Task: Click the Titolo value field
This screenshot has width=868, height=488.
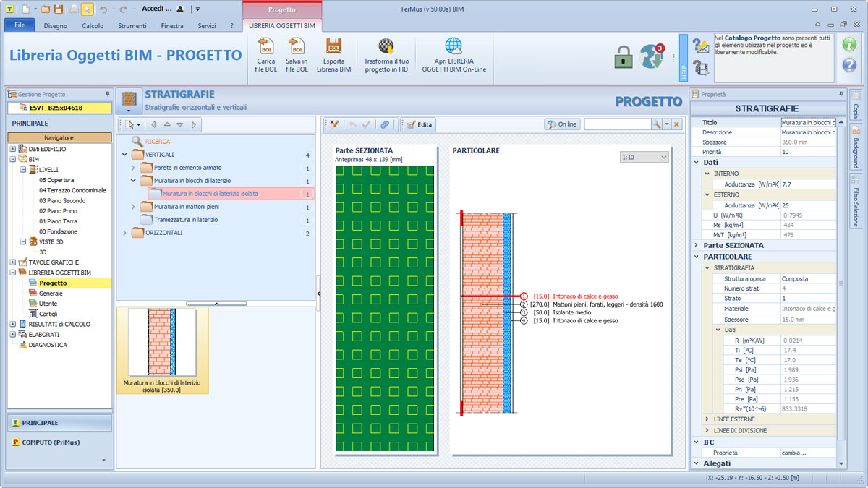Action: 808,123
